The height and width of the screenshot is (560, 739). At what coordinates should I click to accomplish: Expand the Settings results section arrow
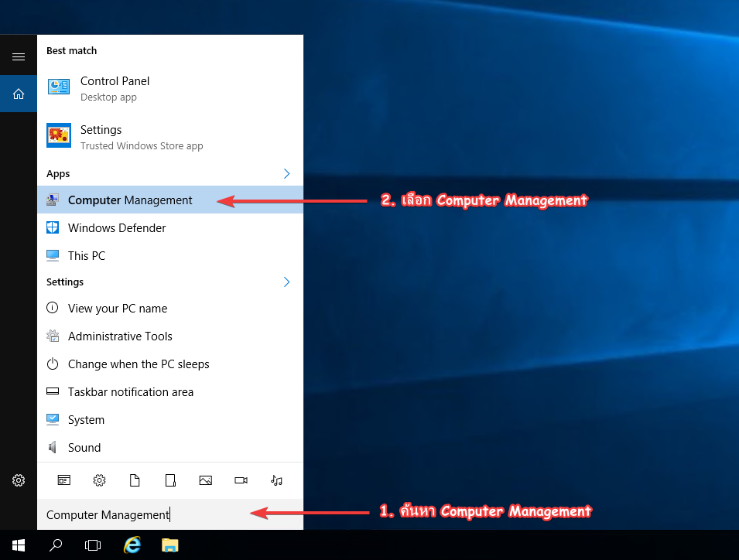click(286, 282)
